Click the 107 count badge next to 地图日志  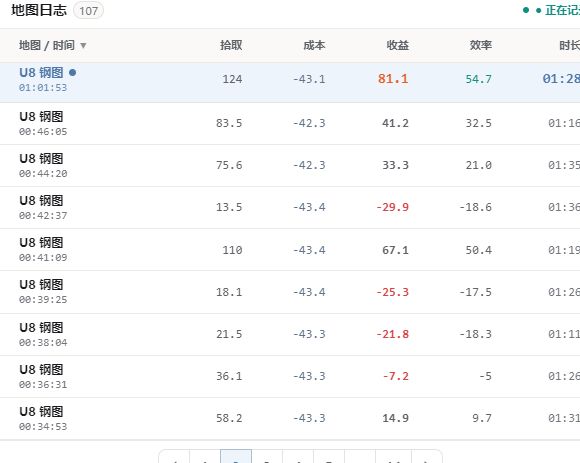(x=88, y=11)
